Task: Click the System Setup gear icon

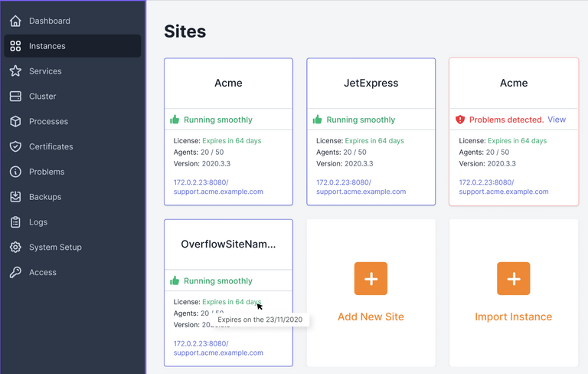Action: [x=15, y=248]
